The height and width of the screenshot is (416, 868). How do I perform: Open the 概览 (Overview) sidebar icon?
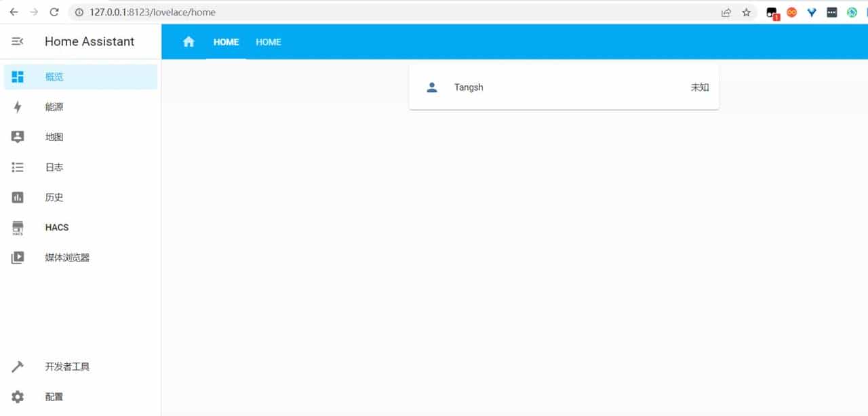17,77
